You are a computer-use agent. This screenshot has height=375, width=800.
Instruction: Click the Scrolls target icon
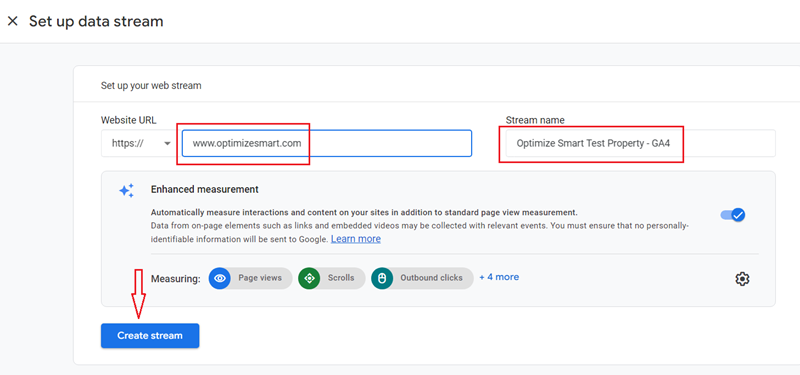pos(309,278)
